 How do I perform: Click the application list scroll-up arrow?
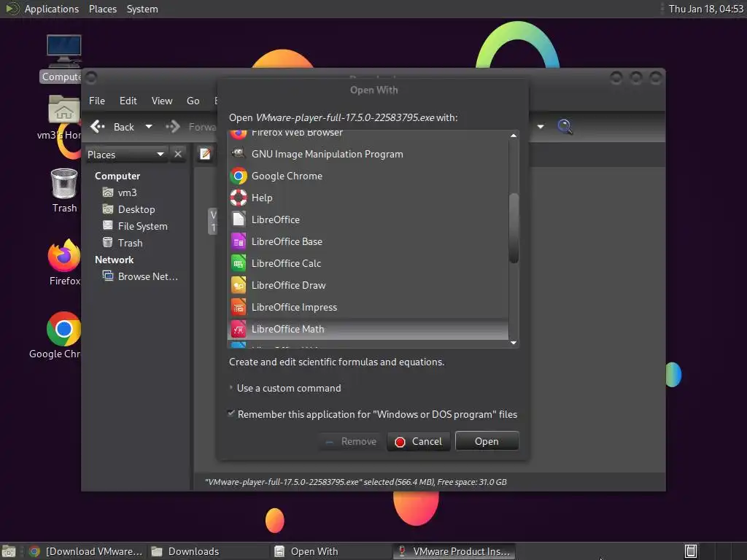[513, 136]
